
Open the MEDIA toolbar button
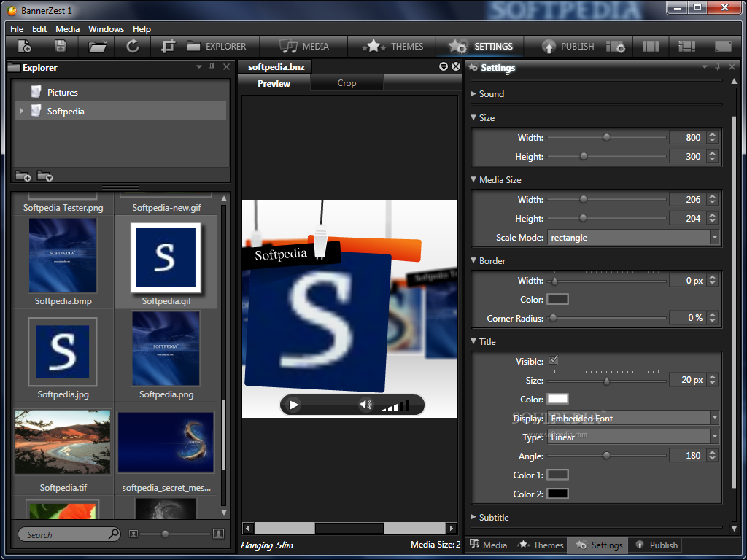(303, 46)
